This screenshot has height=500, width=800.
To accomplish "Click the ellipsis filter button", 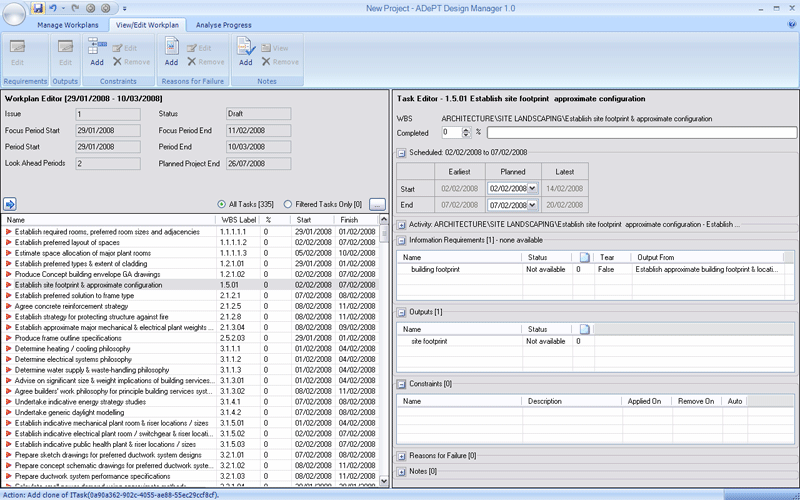I will tap(376, 204).
